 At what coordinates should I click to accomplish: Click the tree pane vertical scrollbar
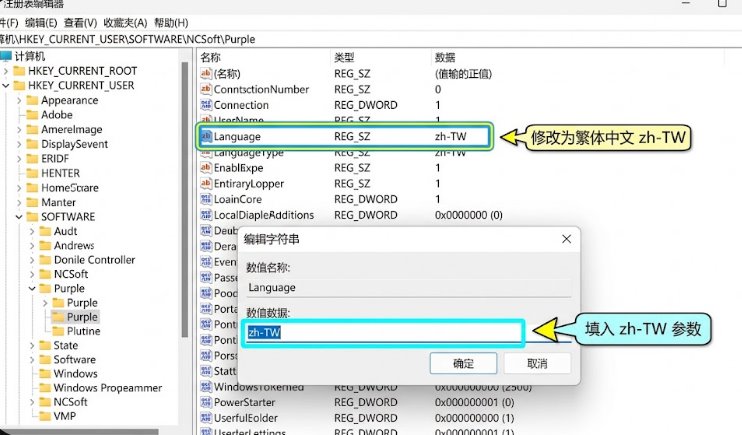click(x=185, y=199)
